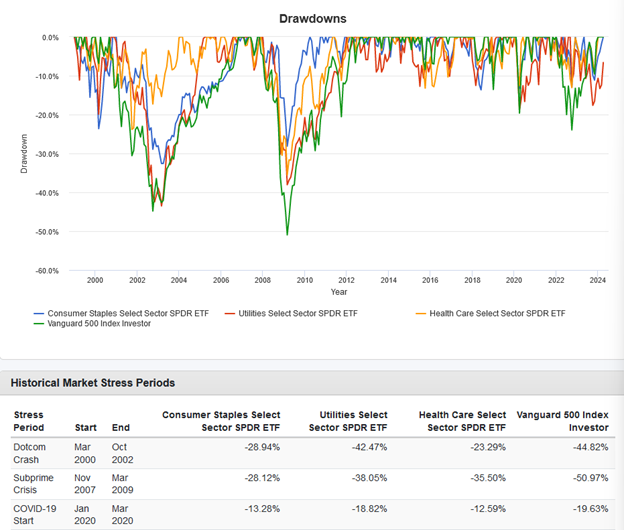Click the -35.50% cell
Screen dimensions: 624x530
coord(488,478)
